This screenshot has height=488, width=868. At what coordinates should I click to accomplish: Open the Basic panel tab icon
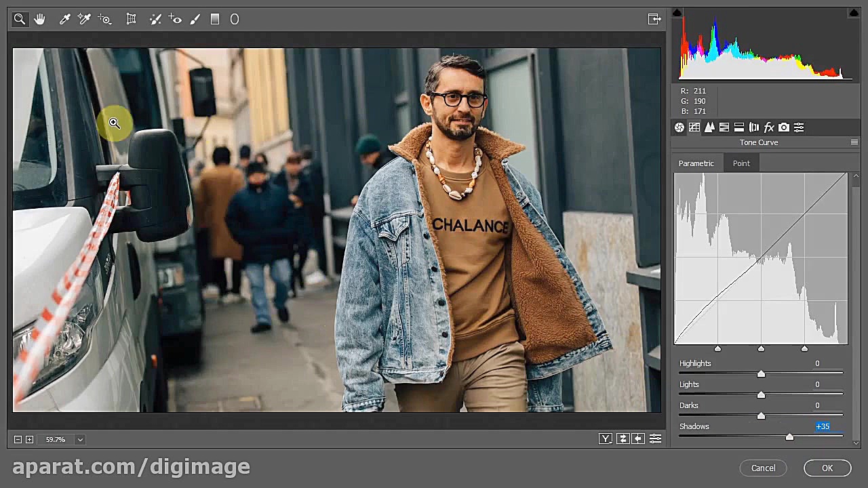pyautogui.click(x=679, y=127)
